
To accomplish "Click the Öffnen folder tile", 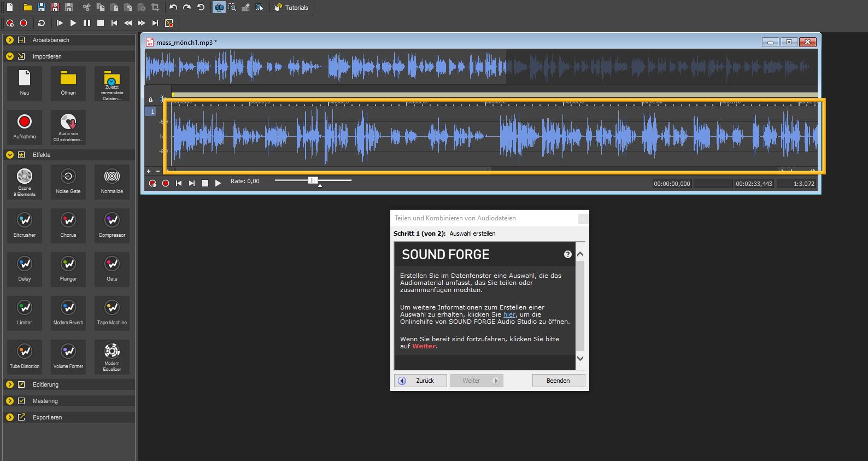I will [x=68, y=84].
